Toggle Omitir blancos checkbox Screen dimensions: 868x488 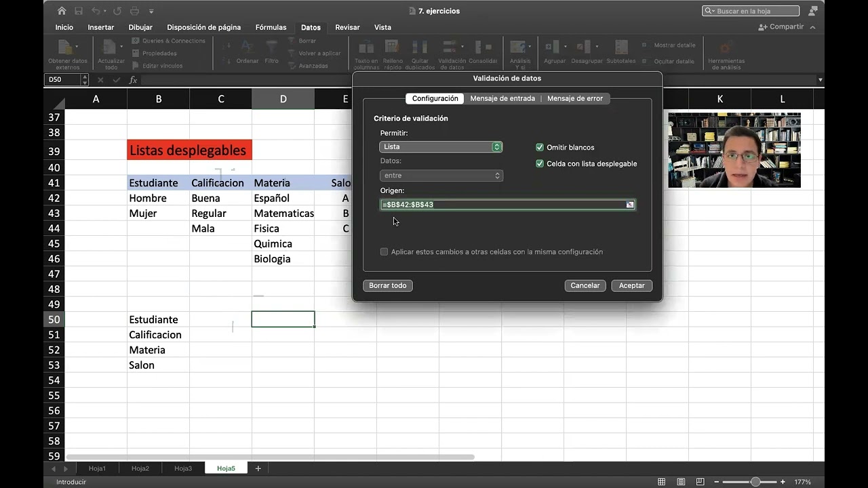(x=540, y=147)
